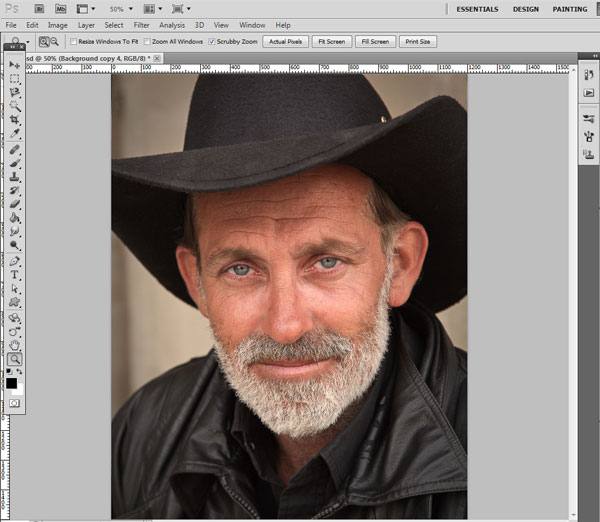Click the black foreground color swatch

[11, 383]
